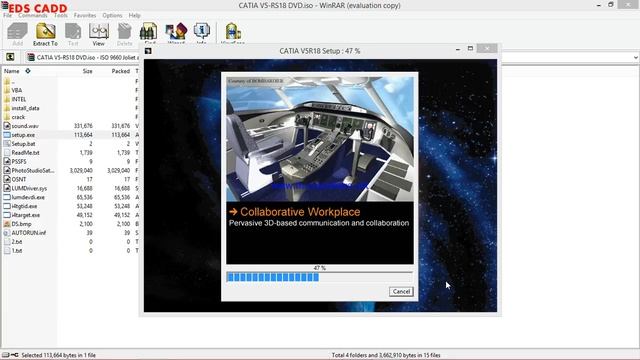Open the Tools menu
The image size is (640, 360).
[x=61, y=16]
